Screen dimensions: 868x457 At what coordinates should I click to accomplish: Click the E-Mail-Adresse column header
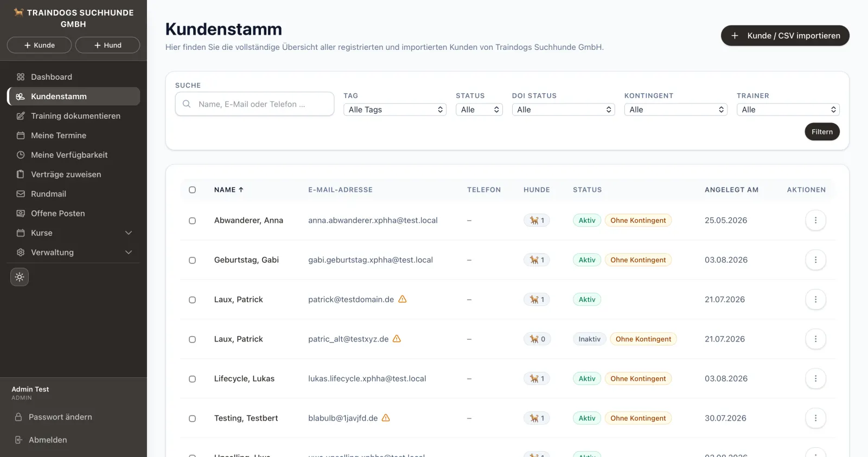pos(340,190)
